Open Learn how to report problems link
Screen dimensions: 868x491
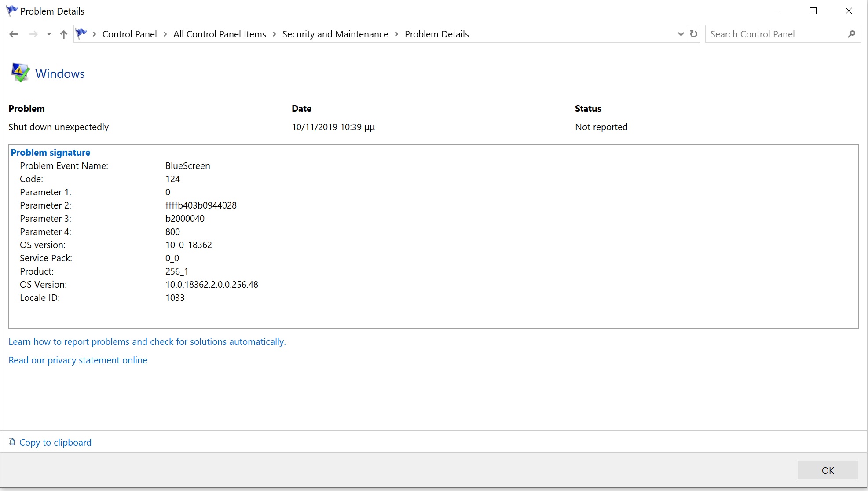click(x=147, y=342)
